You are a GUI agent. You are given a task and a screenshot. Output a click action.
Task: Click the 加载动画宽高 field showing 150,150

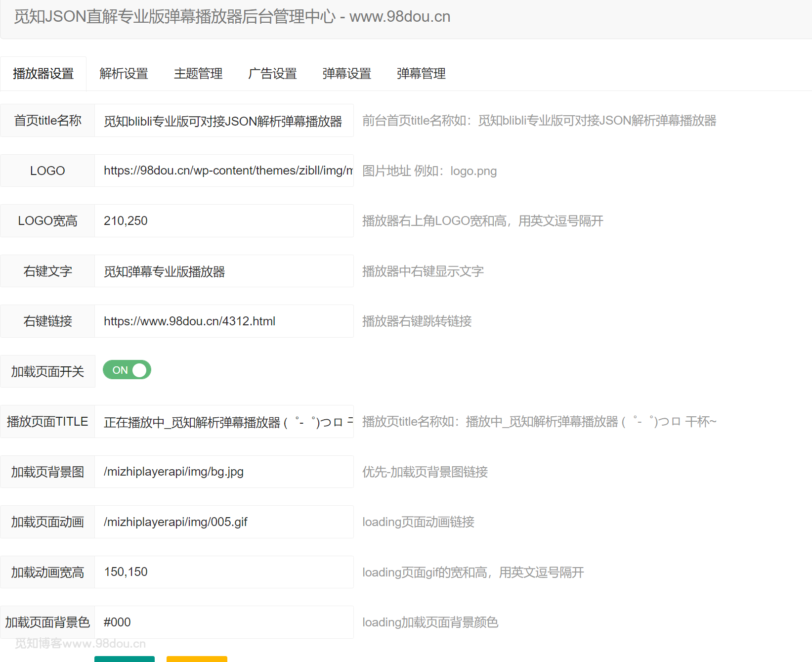coord(224,572)
